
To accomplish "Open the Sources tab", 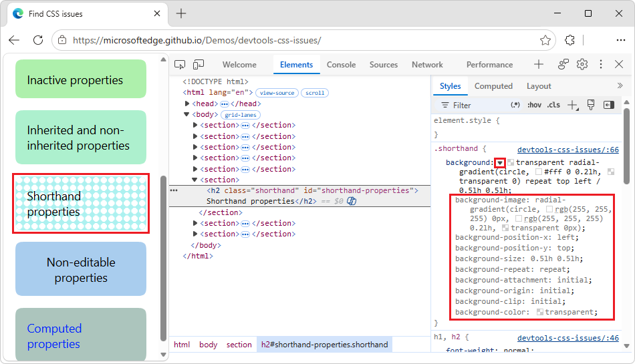I will pyautogui.click(x=384, y=65).
